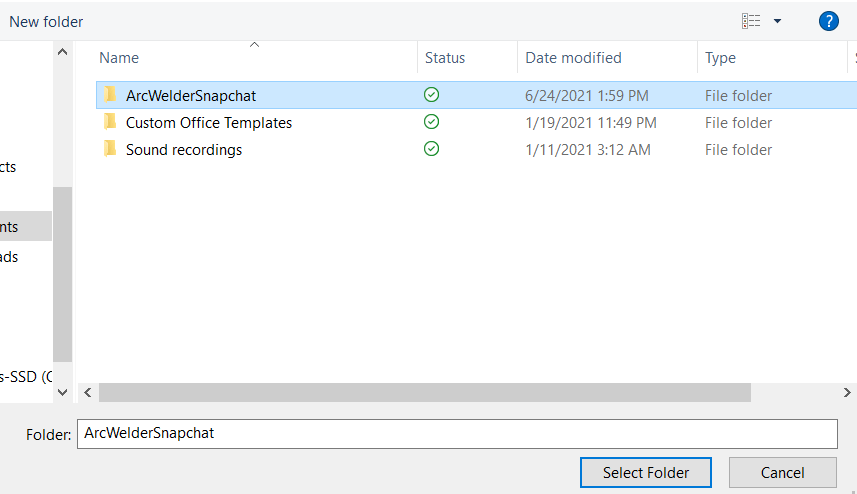The height and width of the screenshot is (494, 857).
Task: Click the horizontal scrollbar thumb
Action: pos(425,392)
